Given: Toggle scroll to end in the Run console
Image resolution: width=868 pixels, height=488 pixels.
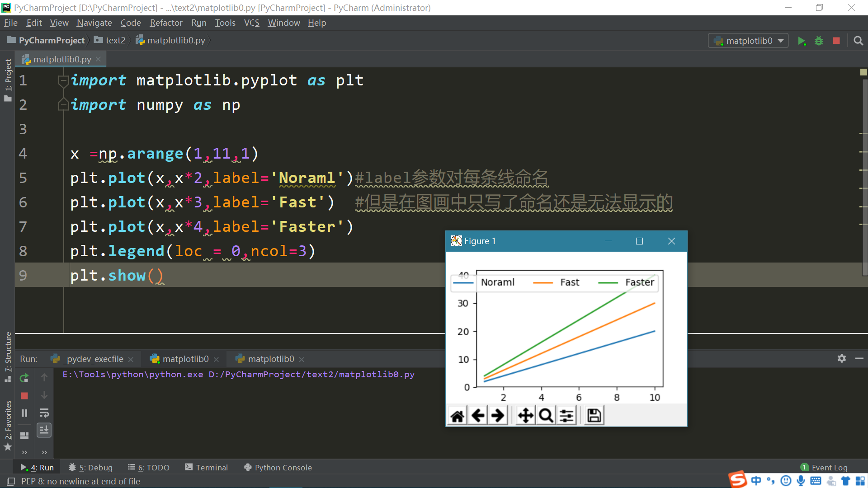Looking at the screenshot, I should point(44,430).
